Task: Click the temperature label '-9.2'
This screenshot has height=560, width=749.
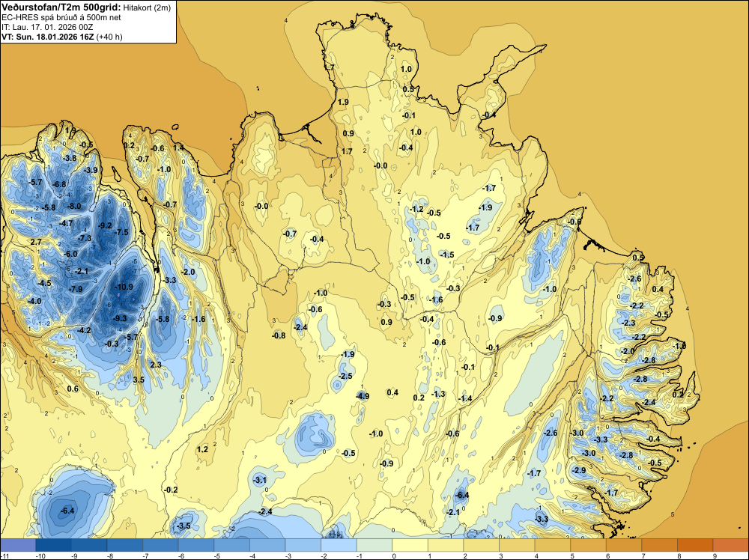Action: (105, 225)
